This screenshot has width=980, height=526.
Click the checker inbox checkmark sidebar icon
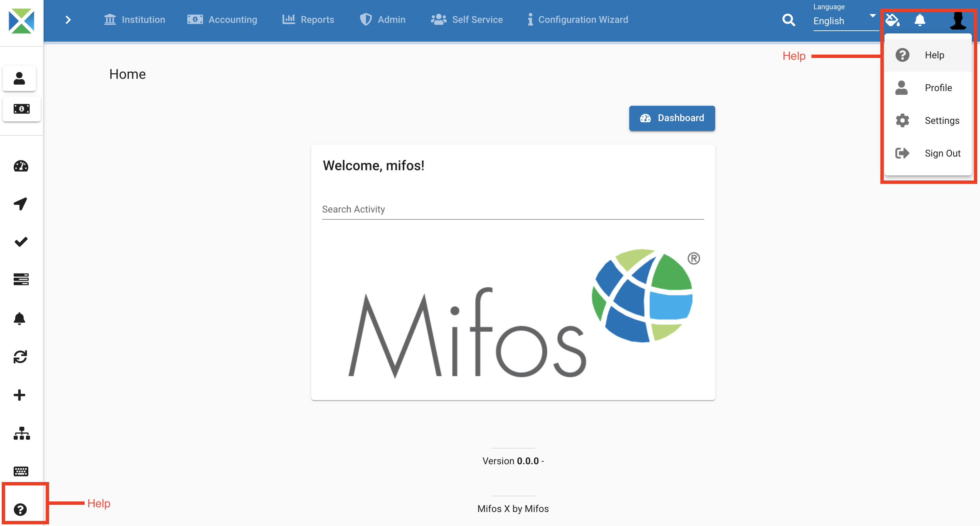[21, 242]
